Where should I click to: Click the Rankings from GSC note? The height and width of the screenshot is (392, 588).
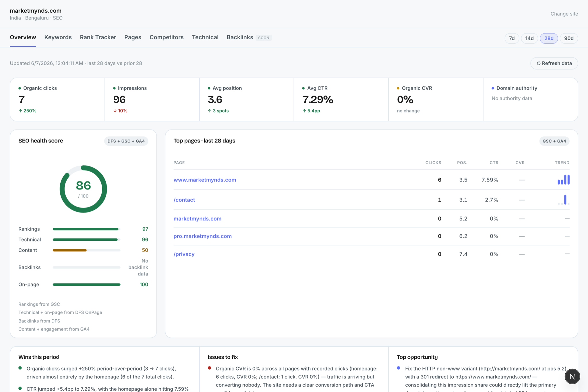(x=39, y=304)
